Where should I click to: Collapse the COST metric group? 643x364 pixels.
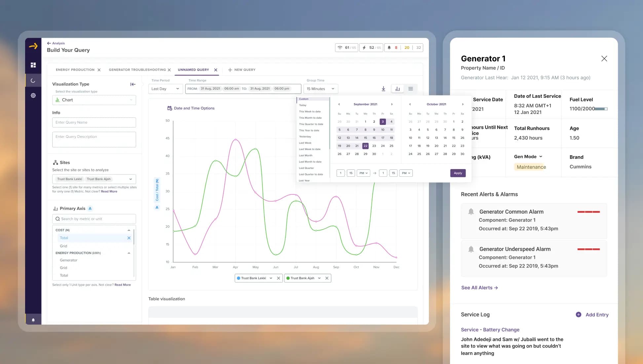(x=129, y=230)
